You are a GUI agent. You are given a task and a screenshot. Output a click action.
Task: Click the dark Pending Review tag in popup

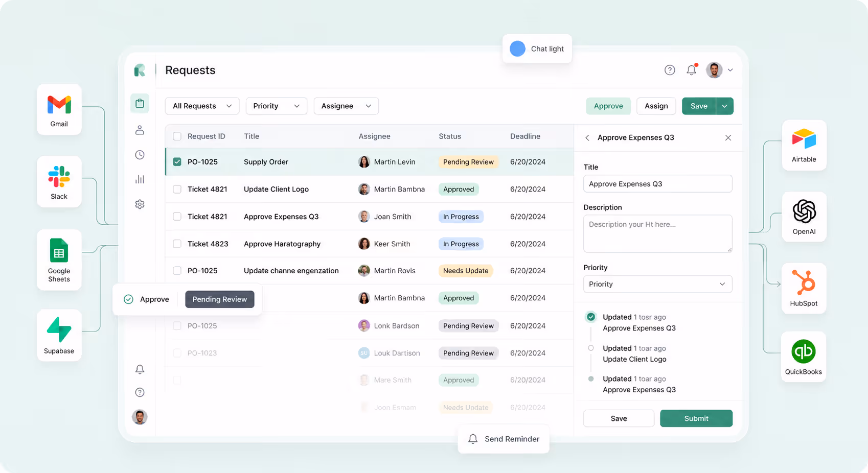point(220,299)
